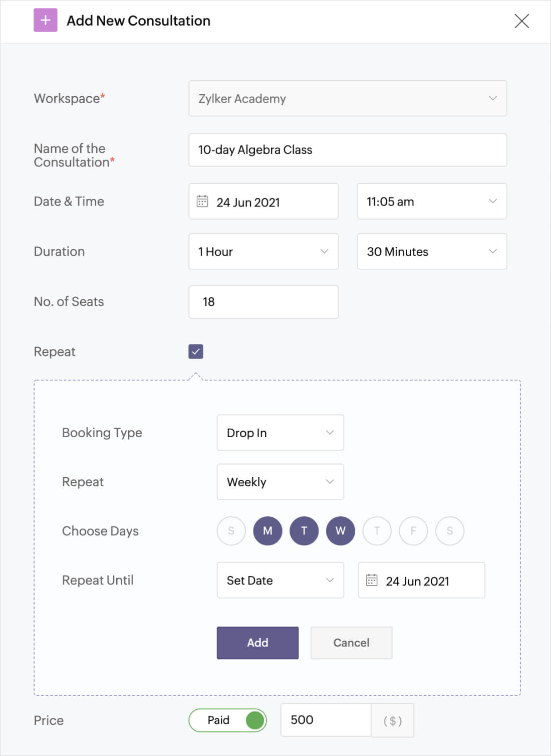Open the Date & Time calendar picker
551x756 pixels.
(x=202, y=202)
